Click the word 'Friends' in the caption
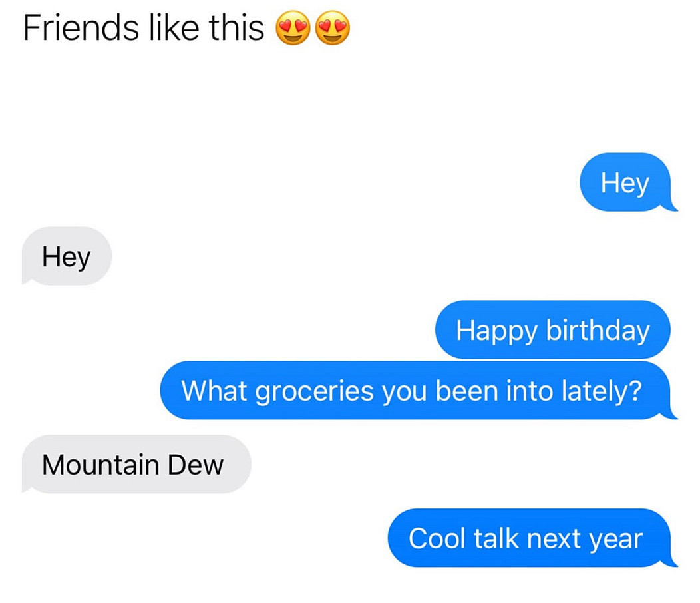Viewport: 700px width, 603px height. (81, 28)
